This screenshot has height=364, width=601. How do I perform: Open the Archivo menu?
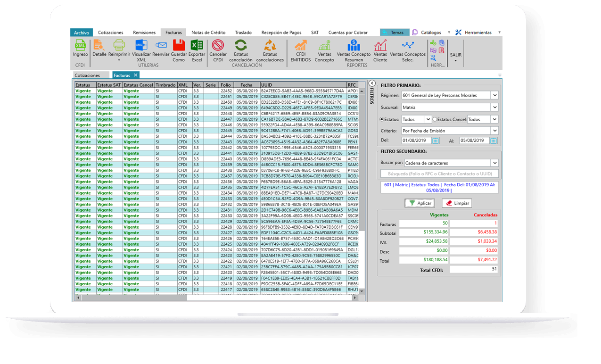pyautogui.click(x=82, y=33)
